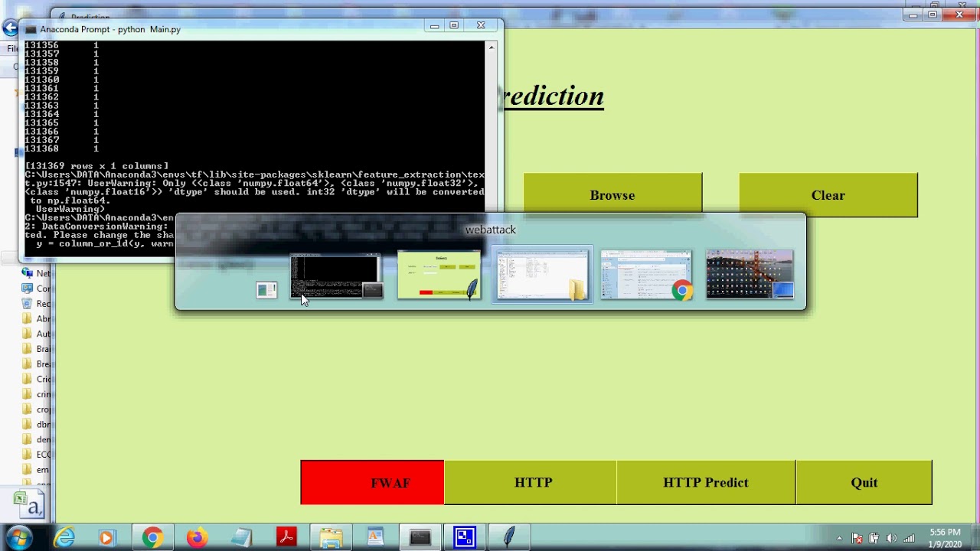Image resolution: width=980 pixels, height=551 pixels.
Task: Select the 'Abr' folder in Explorer pane
Action: tap(36, 318)
